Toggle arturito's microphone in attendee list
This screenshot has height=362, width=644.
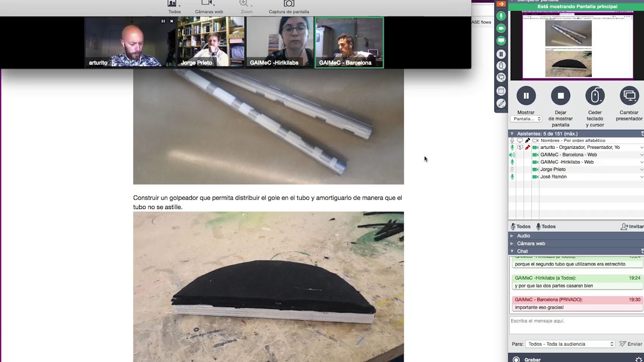pos(512,147)
